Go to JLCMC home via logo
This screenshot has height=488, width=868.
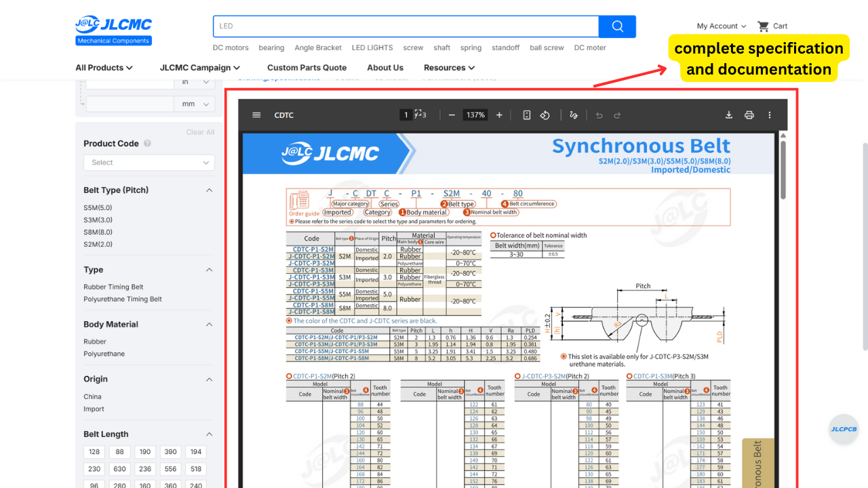tap(113, 30)
